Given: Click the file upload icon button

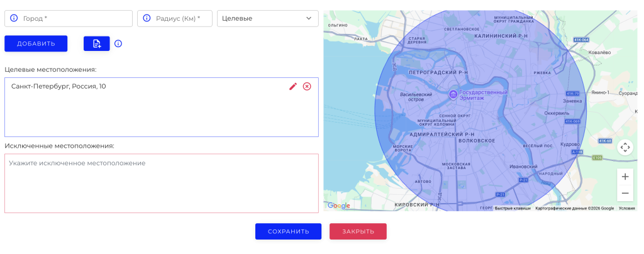Looking at the screenshot, I should tap(97, 43).
